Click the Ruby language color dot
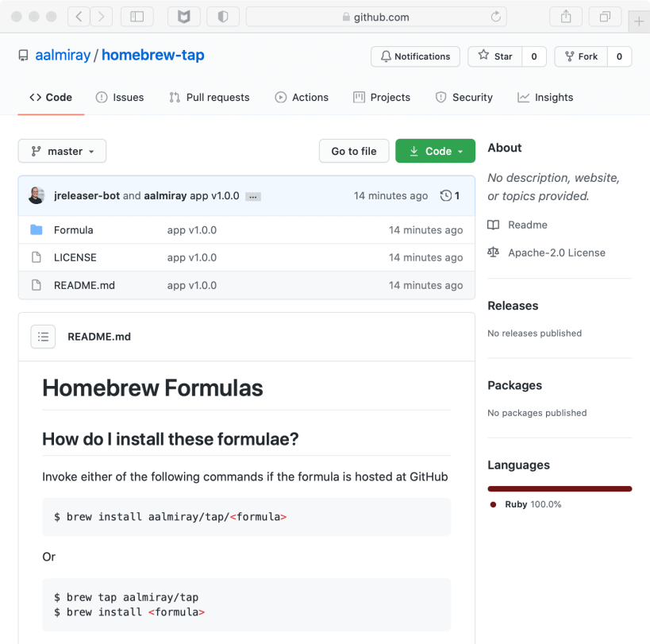 (494, 505)
